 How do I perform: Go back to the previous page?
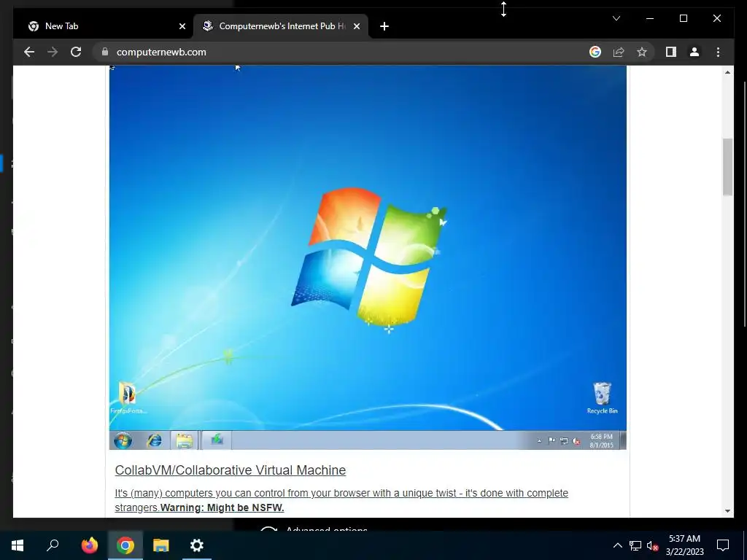coord(29,52)
